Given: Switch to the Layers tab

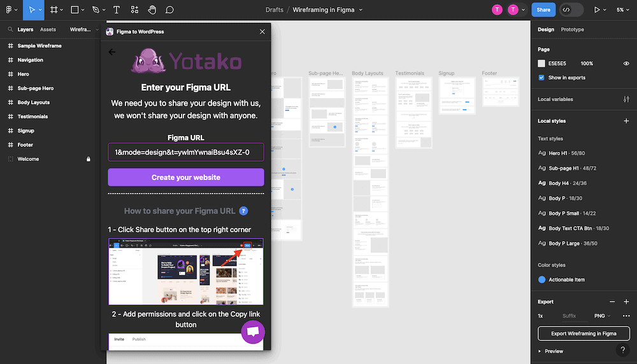Looking at the screenshot, I should click(x=25, y=29).
